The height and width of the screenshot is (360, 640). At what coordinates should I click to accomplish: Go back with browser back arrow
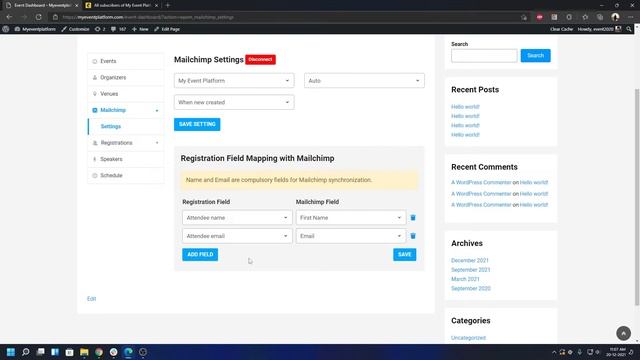[x=9, y=17]
